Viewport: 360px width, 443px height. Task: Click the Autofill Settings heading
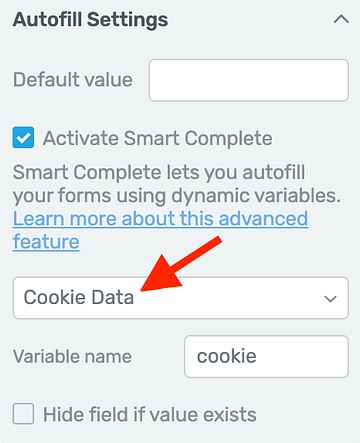pos(90,20)
